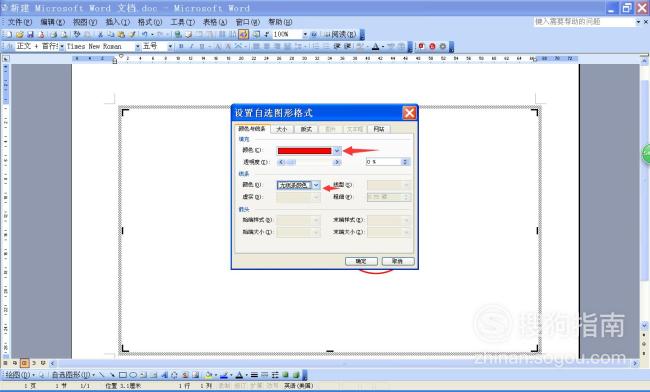Click the Open file icon
This screenshot has width=650, height=392.
tap(19, 34)
